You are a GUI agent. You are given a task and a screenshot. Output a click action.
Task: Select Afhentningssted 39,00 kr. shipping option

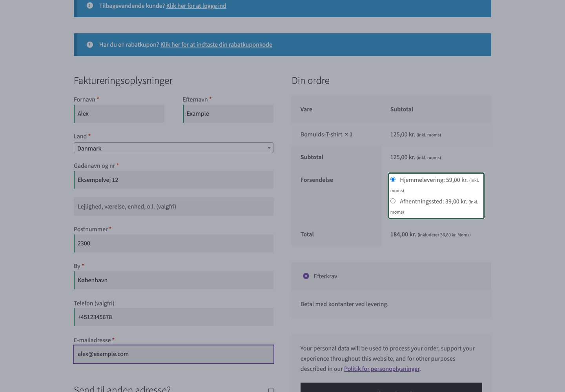coord(393,201)
